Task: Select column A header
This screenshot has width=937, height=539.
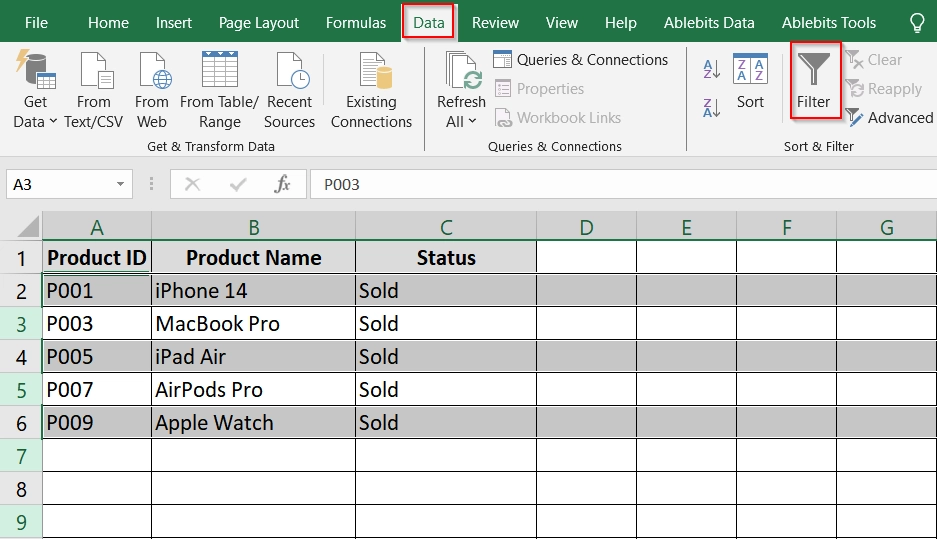Action: (97, 227)
